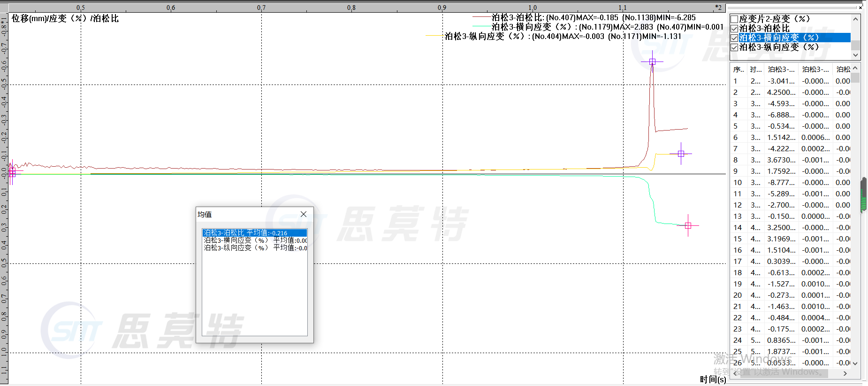Screen dimensions: 868x386
Task: Close the 均值 average value dialog
Action: click(x=304, y=214)
